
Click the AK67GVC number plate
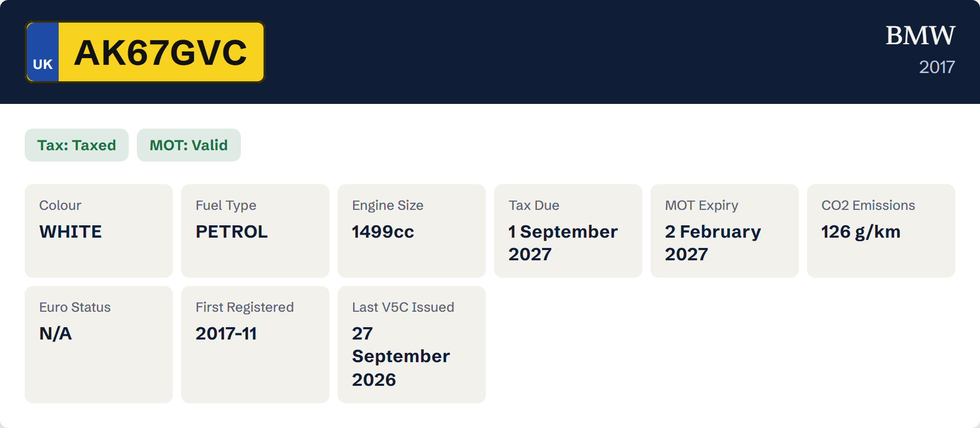click(145, 52)
